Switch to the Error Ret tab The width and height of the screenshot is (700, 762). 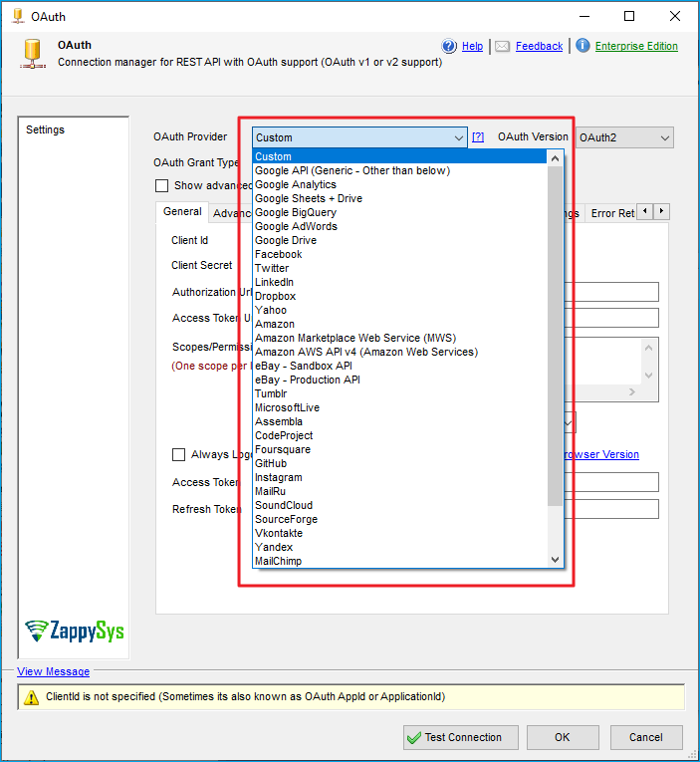(x=612, y=213)
